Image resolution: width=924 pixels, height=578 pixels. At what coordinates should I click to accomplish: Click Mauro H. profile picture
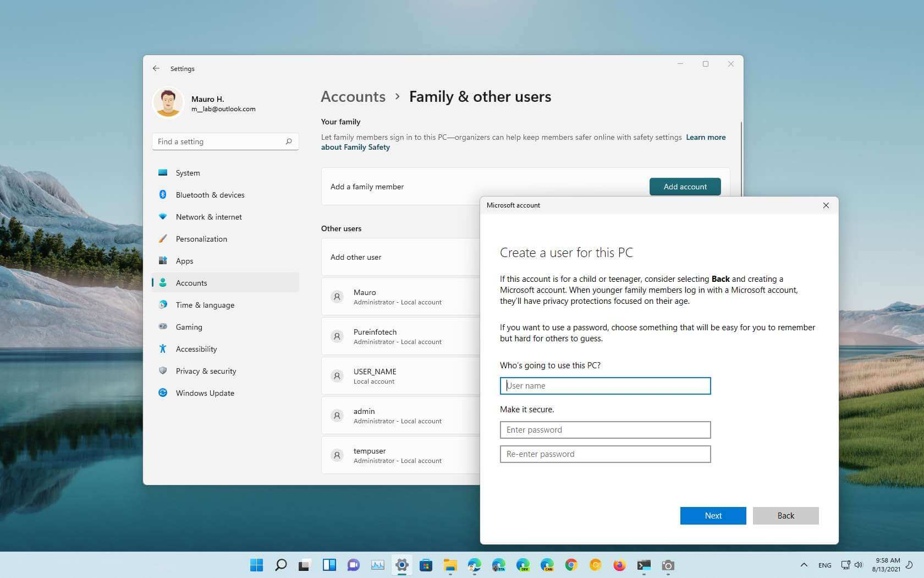(x=168, y=102)
